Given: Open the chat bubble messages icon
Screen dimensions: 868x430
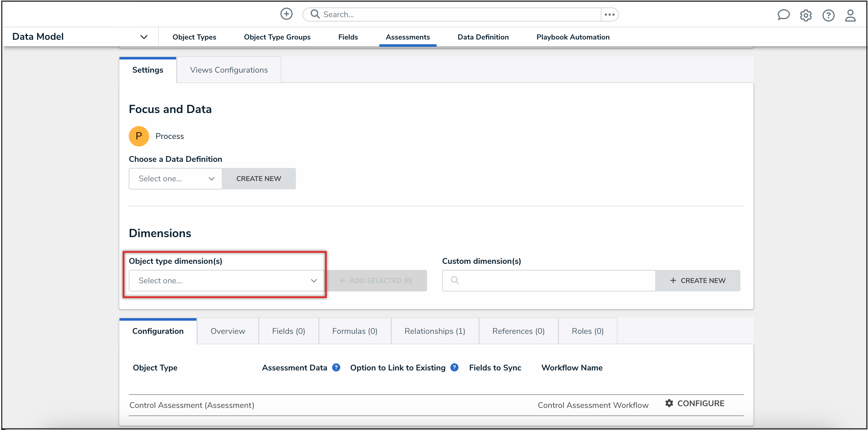Looking at the screenshot, I should pos(783,15).
